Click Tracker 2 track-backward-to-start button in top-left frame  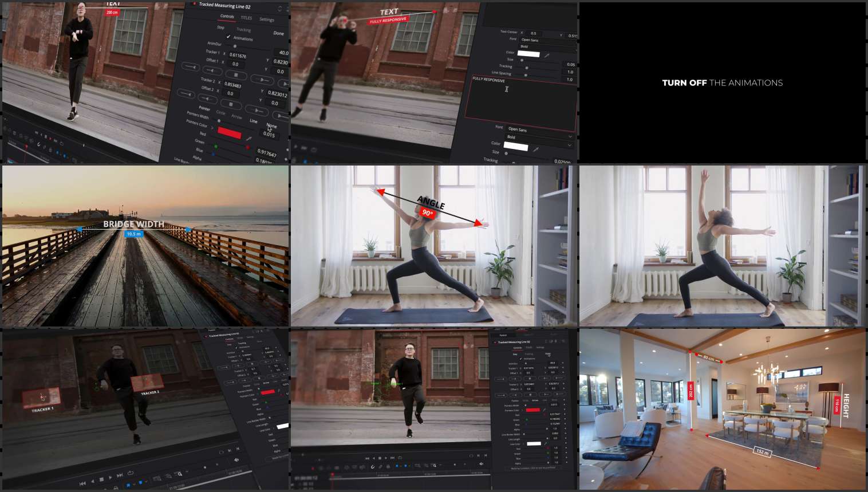pos(185,93)
